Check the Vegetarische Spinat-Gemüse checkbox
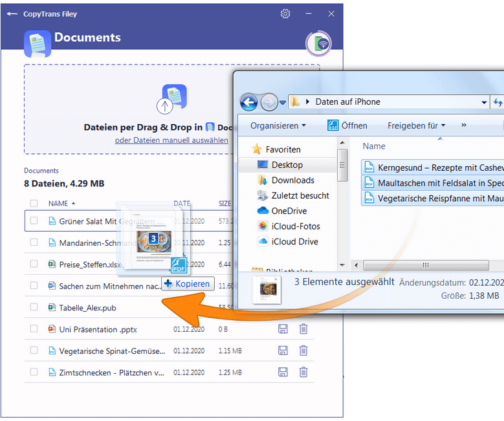Image resolution: width=504 pixels, height=421 pixels. (x=34, y=350)
